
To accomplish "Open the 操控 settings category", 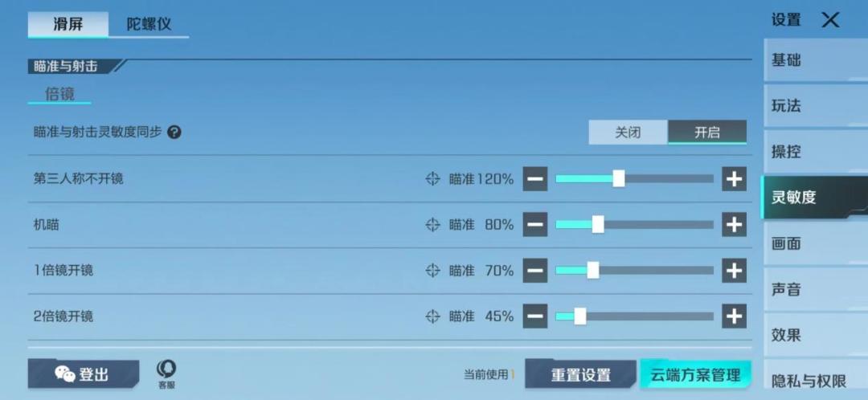I will (x=786, y=152).
